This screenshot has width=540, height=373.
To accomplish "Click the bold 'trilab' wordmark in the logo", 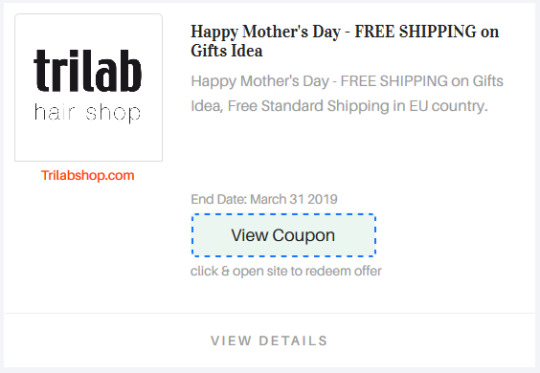I will (x=87, y=71).
